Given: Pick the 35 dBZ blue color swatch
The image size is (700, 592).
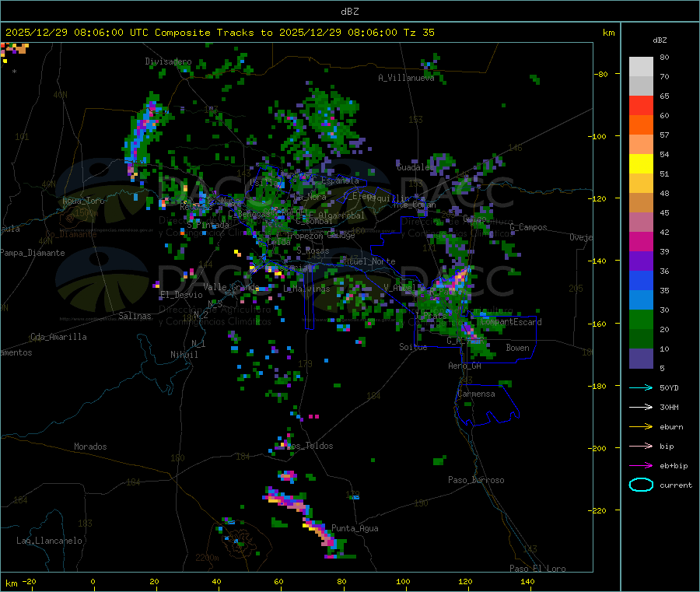Looking at the screenshot, I should 641,280.
